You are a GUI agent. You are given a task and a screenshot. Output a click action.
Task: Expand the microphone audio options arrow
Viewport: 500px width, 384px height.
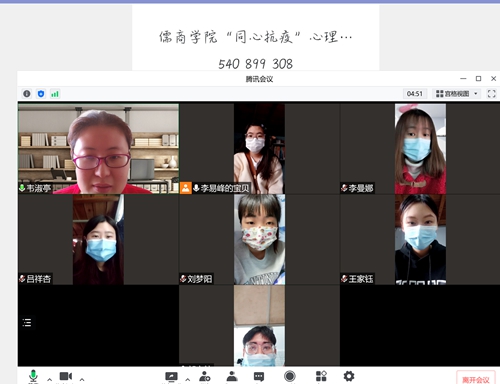coord(49,379)
